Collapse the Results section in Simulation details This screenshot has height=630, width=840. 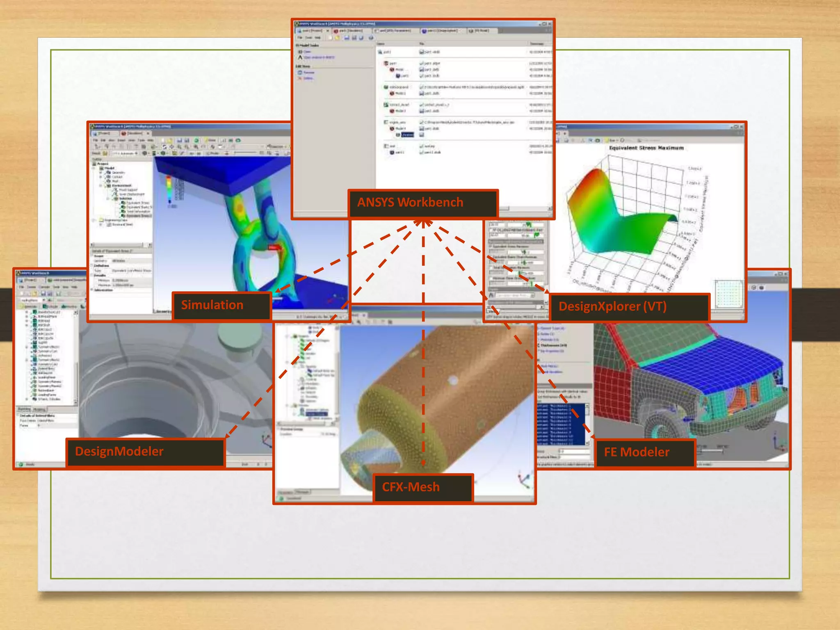pos(92,275)
